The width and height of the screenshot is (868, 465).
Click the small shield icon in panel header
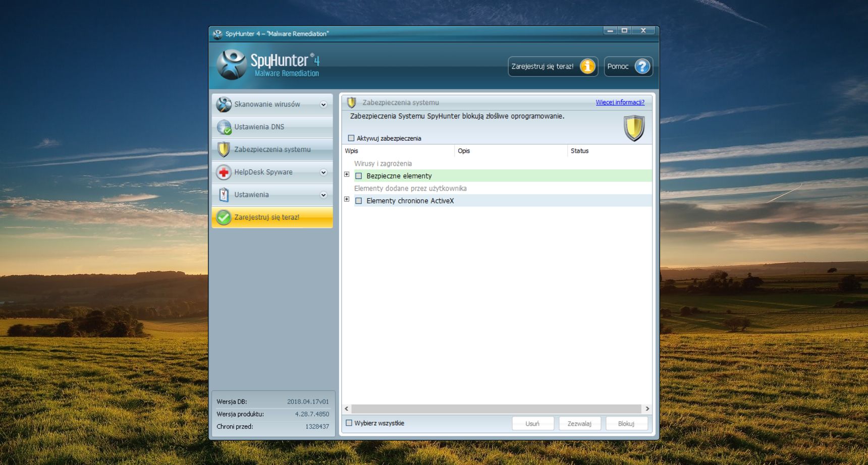point(352,102)
